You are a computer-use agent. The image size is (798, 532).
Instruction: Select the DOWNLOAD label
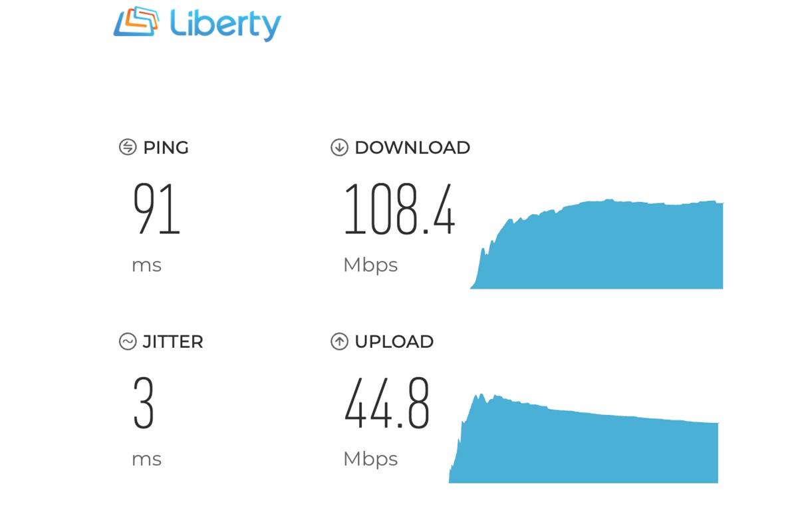pyautogui.click(x=412, y=148)
